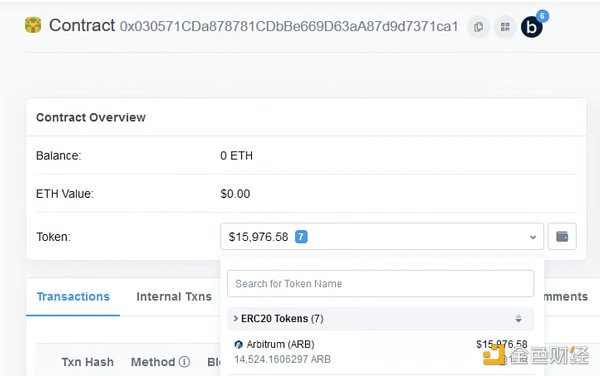Screen dimensions: 600x376
Task: Copy the contract address with the copy icon
Action: [x=478, y=27]
